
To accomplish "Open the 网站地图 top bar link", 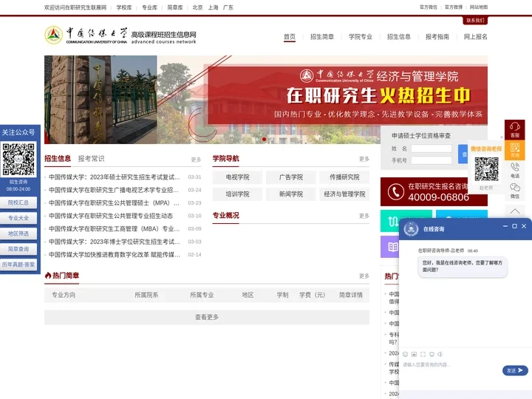I will coord(478,7).
